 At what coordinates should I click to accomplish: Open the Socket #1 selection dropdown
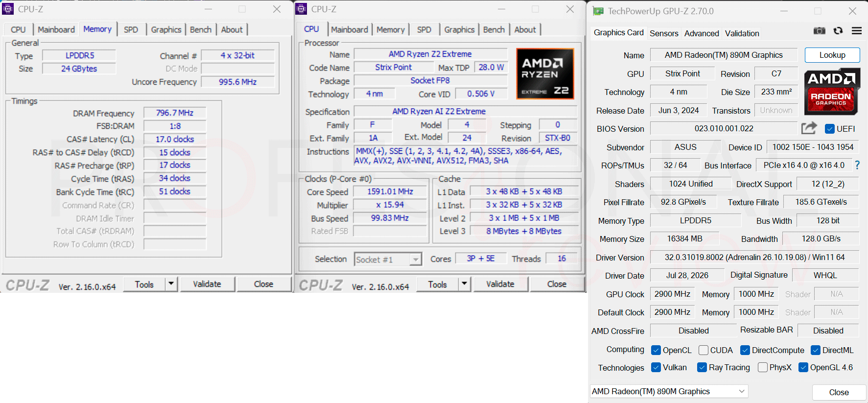(388, 259)
